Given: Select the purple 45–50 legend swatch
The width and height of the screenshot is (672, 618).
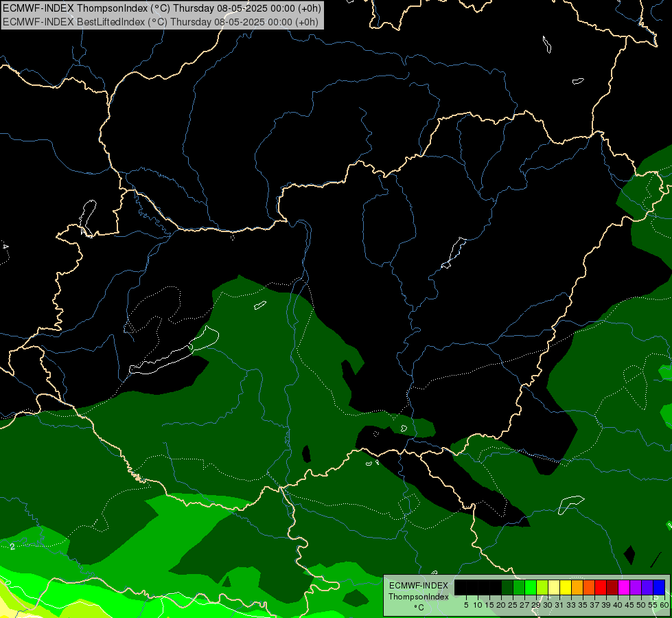Looking at the screenshot, I should tap(636, 587).
